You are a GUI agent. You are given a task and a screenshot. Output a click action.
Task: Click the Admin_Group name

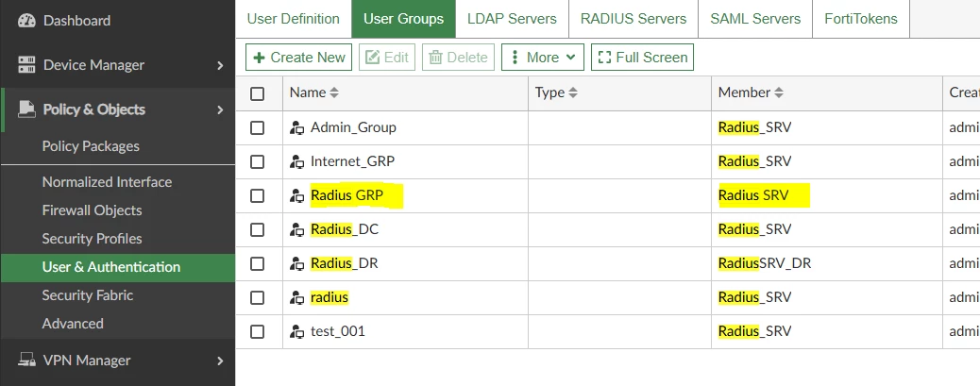353,127
